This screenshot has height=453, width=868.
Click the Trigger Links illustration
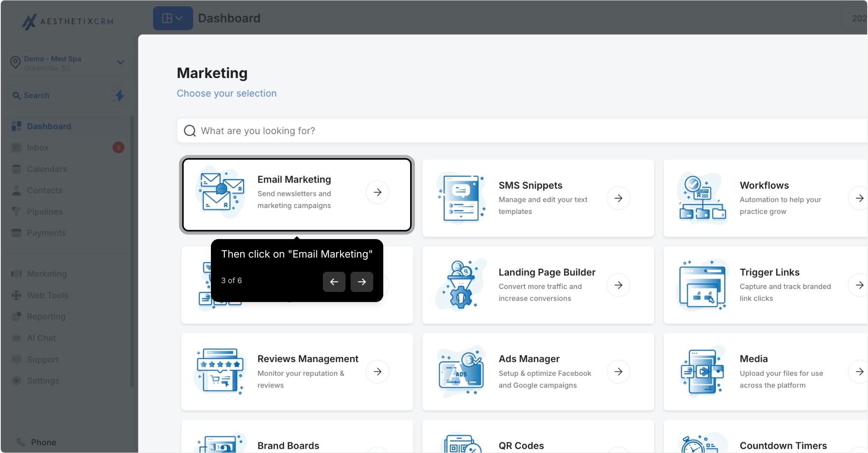click(x=702, y=285)
